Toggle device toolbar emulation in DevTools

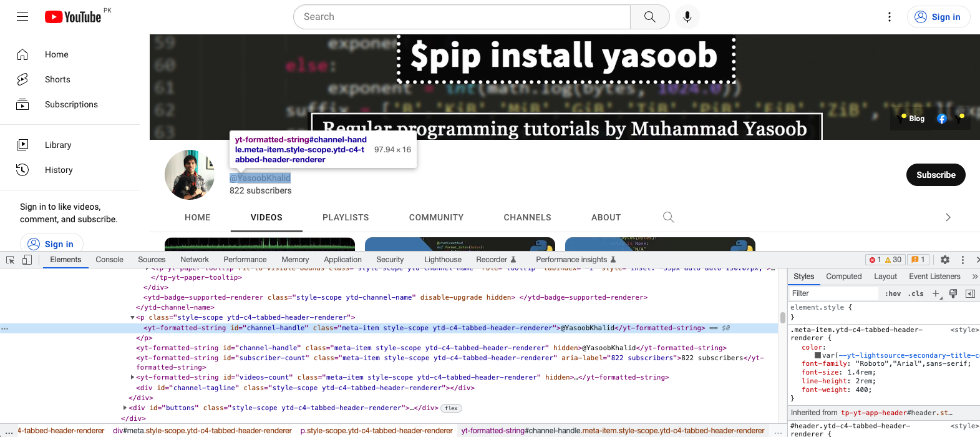[x=27, y=260]
